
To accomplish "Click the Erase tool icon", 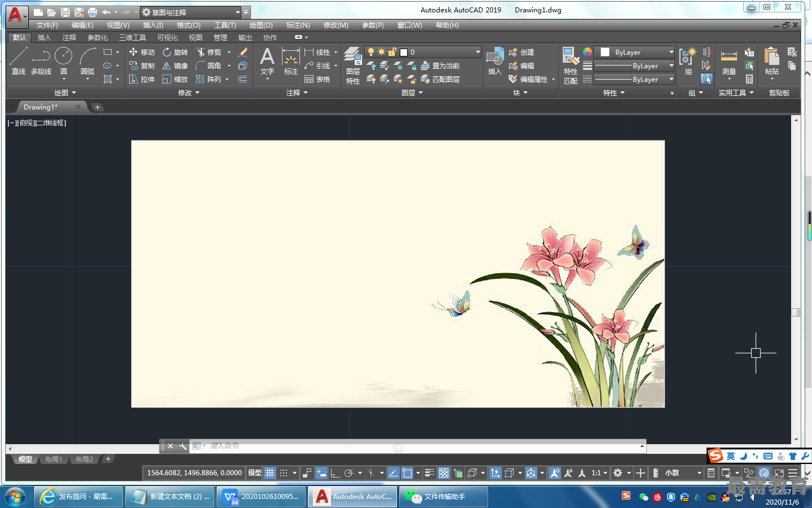I will click(243, 52).
